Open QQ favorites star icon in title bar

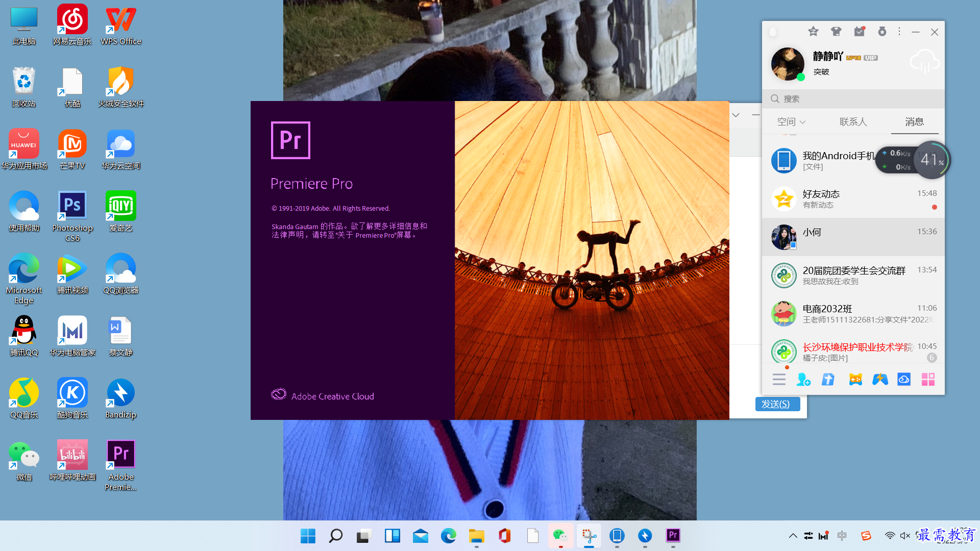tap(813, 32)
